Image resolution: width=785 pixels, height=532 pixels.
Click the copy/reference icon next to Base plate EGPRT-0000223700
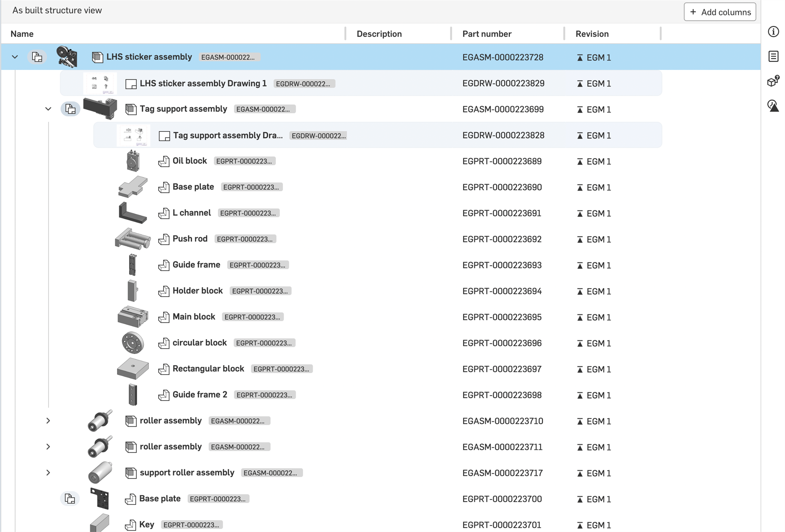click(x=70, y=499)
